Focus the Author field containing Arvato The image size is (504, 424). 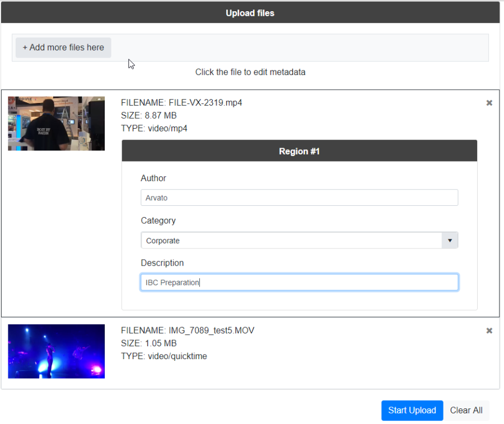pos(299,197)
